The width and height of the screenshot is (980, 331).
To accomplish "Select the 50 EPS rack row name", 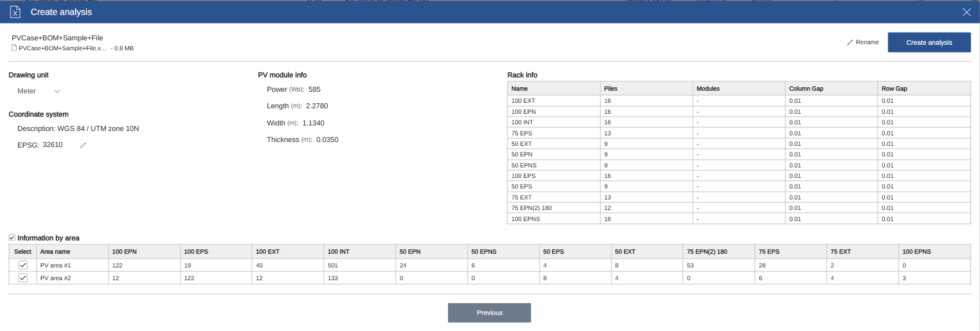I will coord(522,186).
